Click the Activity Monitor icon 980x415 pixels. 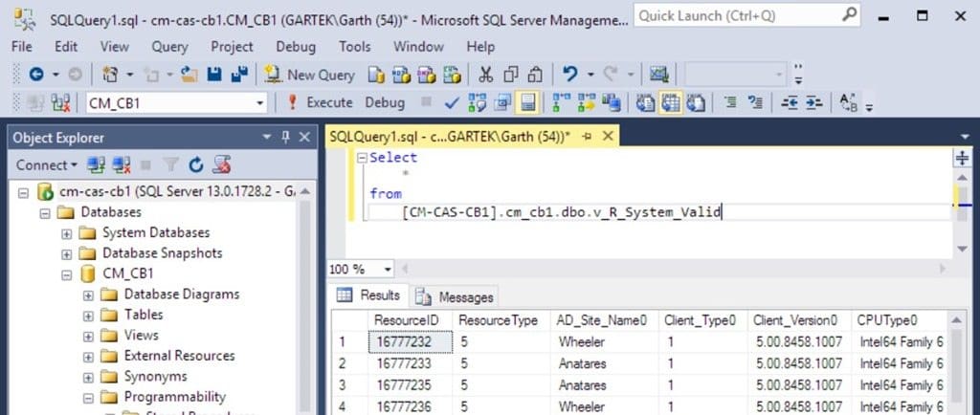[658, 75]
